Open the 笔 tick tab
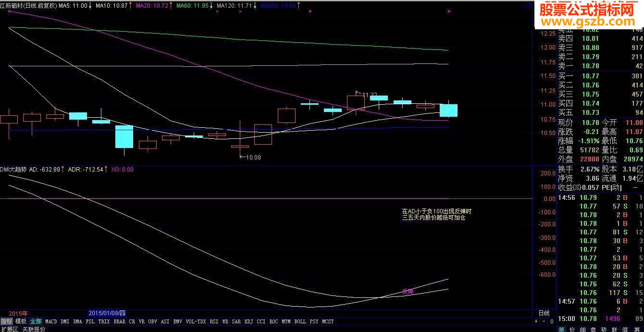Viewport: 644px width, 332px height. [562, 329]
